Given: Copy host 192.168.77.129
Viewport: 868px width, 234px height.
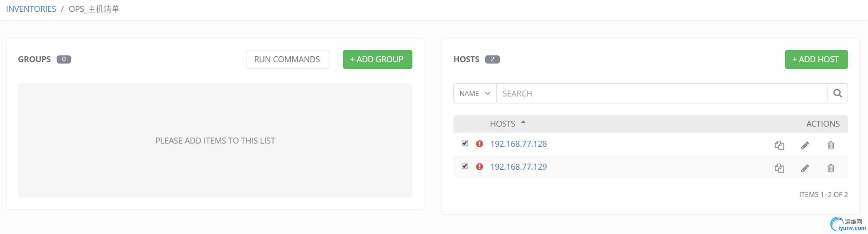Looking at the screenshot, I should coord(779,168).
